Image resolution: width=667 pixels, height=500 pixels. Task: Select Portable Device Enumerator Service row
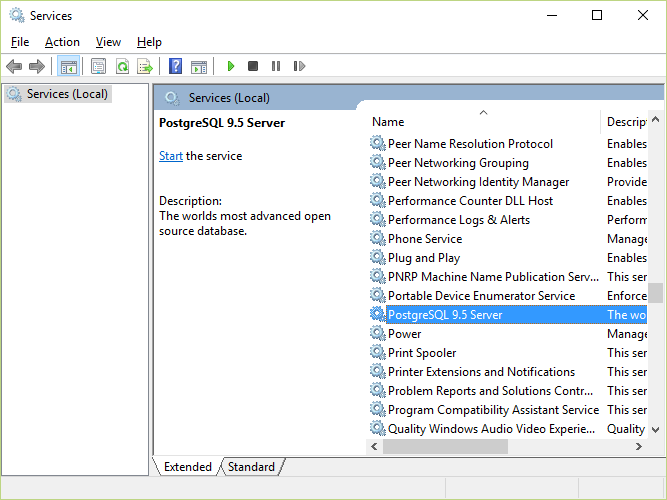point(508,295)
